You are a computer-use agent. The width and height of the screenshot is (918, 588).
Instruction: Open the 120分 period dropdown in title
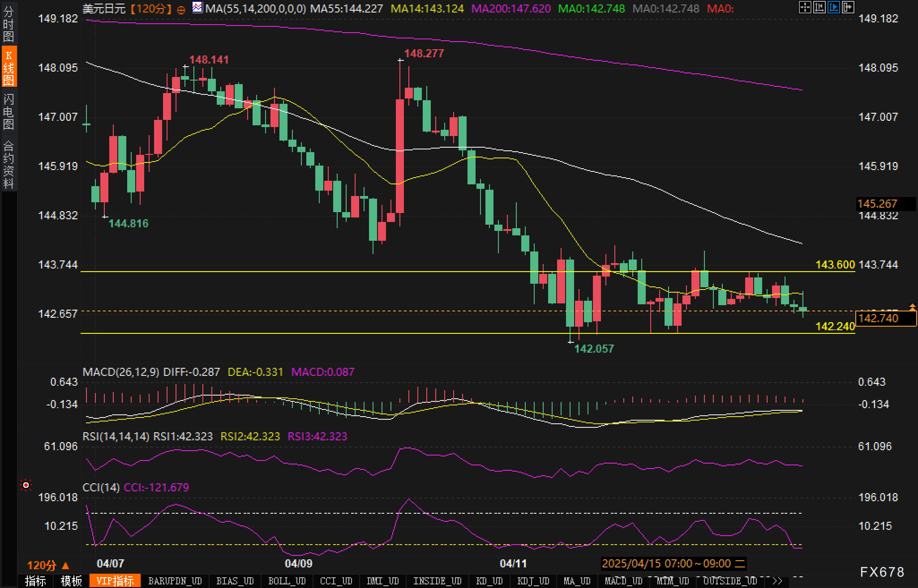pyautogui.click(x=151, y=9)
